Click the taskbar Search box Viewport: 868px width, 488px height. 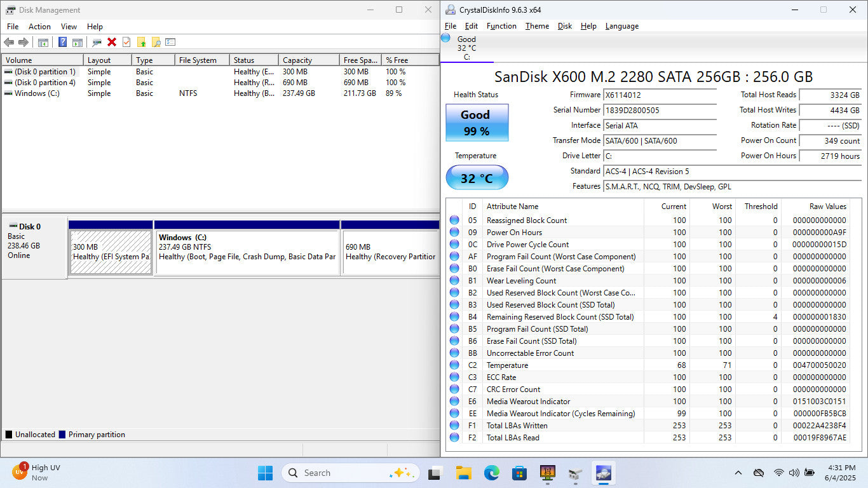[350, 473]
